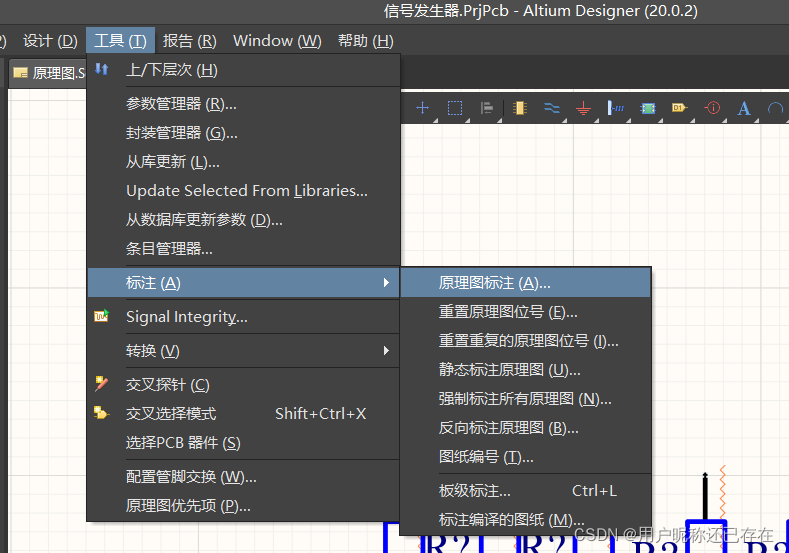Image resolution: width=789 pixels, height=553 pixels.
Task: Click the align objects toolbar icon
Action: click(487, 108)
